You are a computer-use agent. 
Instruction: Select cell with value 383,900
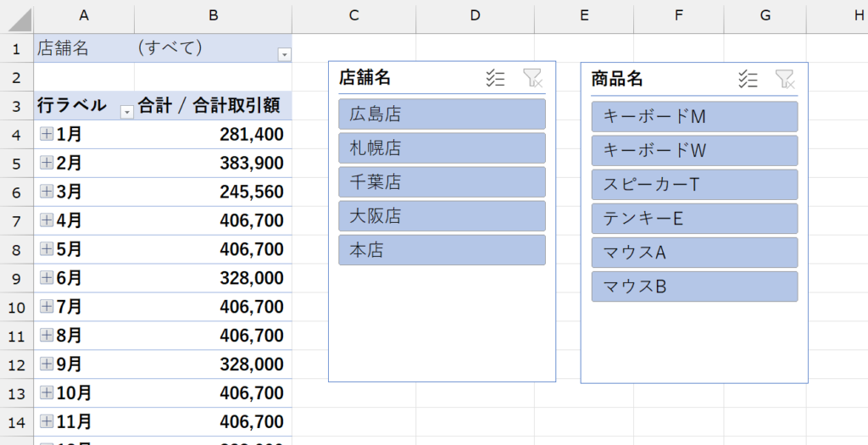(x=213, y=163)
